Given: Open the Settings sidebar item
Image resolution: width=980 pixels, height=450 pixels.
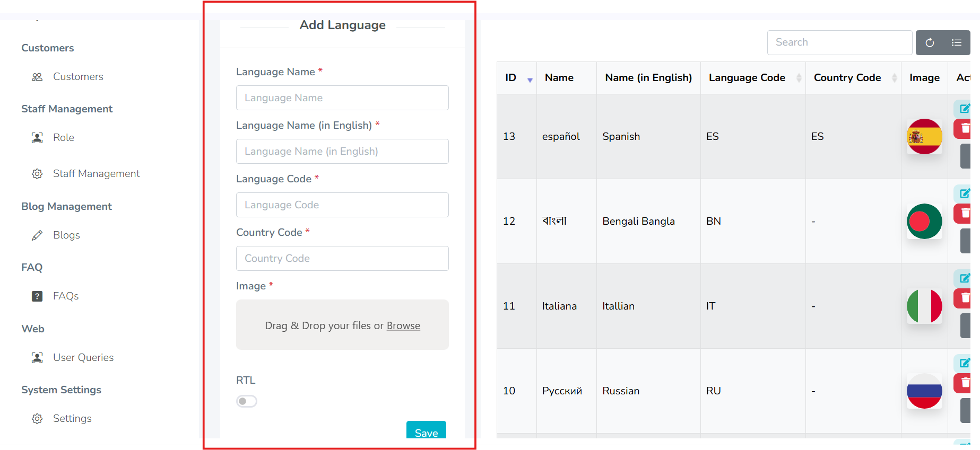Looking at the screenshot, I should (x=72, y=419).
